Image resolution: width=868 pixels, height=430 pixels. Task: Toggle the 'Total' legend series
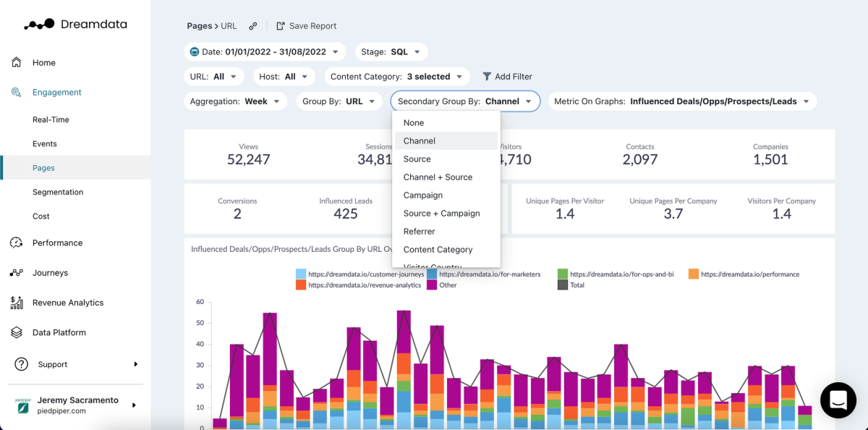(571, 285)
